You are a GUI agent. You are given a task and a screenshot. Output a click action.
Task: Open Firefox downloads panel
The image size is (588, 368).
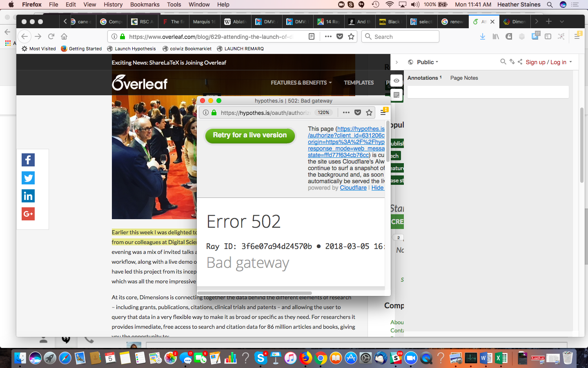click(x=483, y=36)
